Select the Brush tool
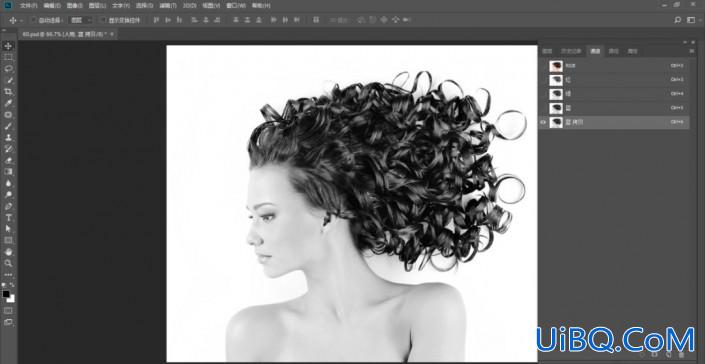Viewport: 705px width, 364px height. click(x=9, y=126)
